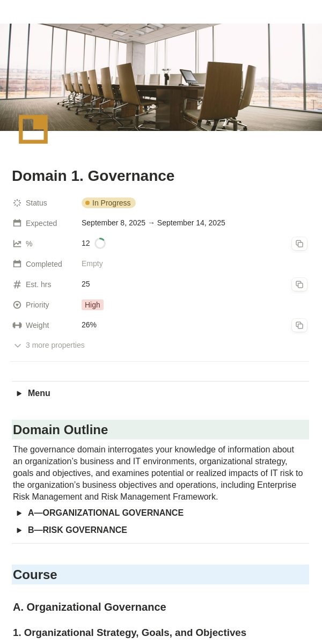Click the orange page icon under the cover

point(33,129)
